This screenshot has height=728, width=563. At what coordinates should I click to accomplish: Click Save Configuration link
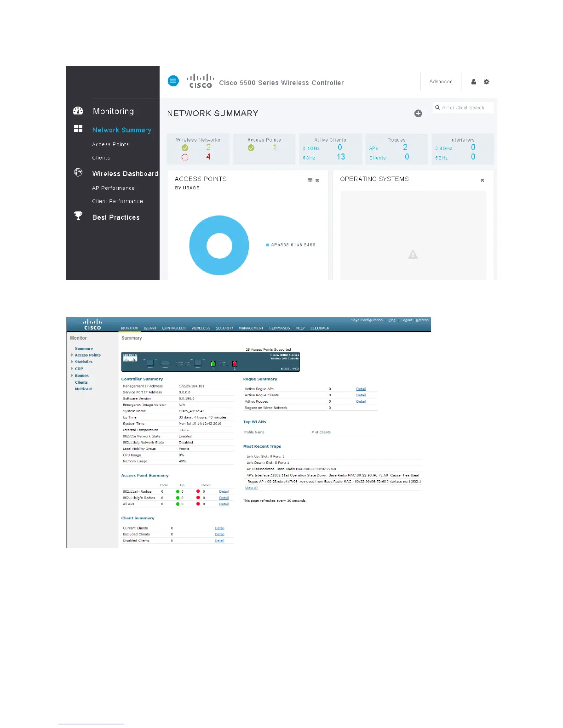(367, 320)
